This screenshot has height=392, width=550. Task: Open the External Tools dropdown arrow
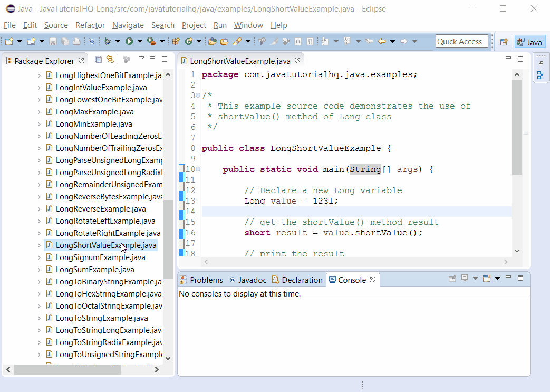pyautogui.click(x=162, y=41)
